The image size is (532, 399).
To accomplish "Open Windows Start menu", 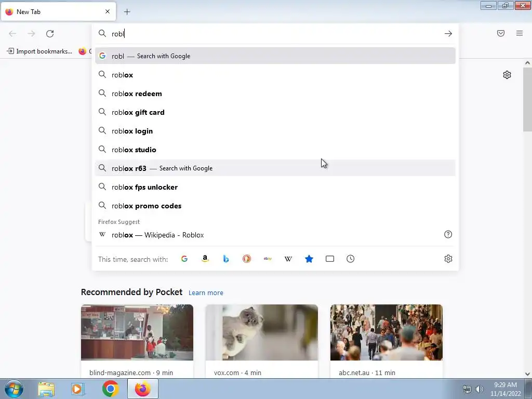I will (14, 389).
